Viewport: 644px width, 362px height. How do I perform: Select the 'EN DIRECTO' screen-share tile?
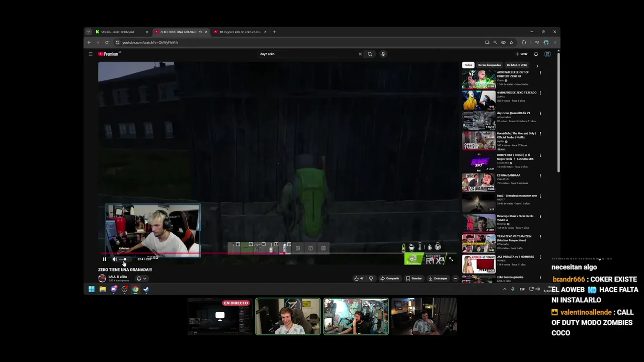(x=220, y=316)
